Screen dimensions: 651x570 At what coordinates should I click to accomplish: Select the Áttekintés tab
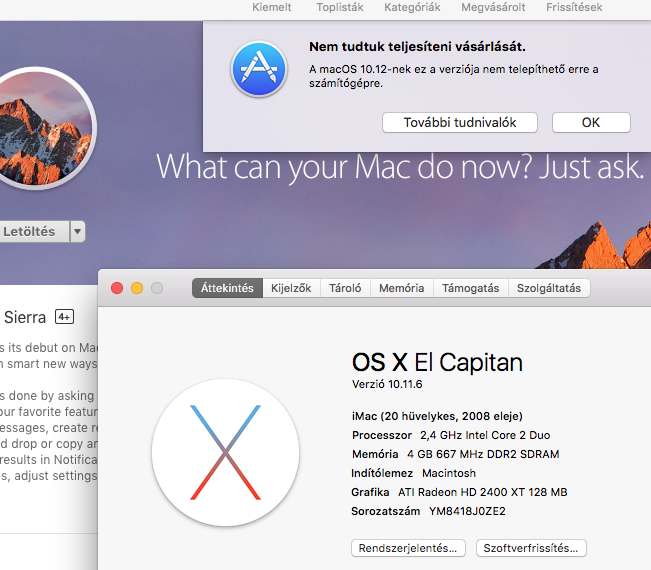tap(227, 288)
